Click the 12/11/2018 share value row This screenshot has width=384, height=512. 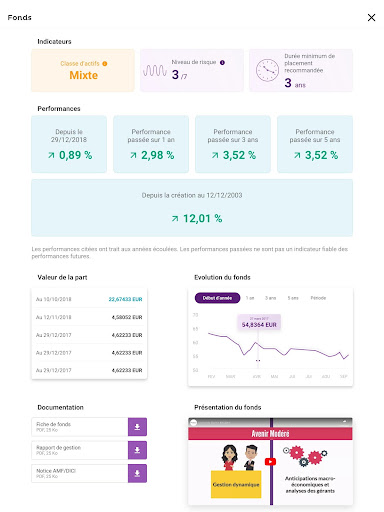click(x=89, y=317)
